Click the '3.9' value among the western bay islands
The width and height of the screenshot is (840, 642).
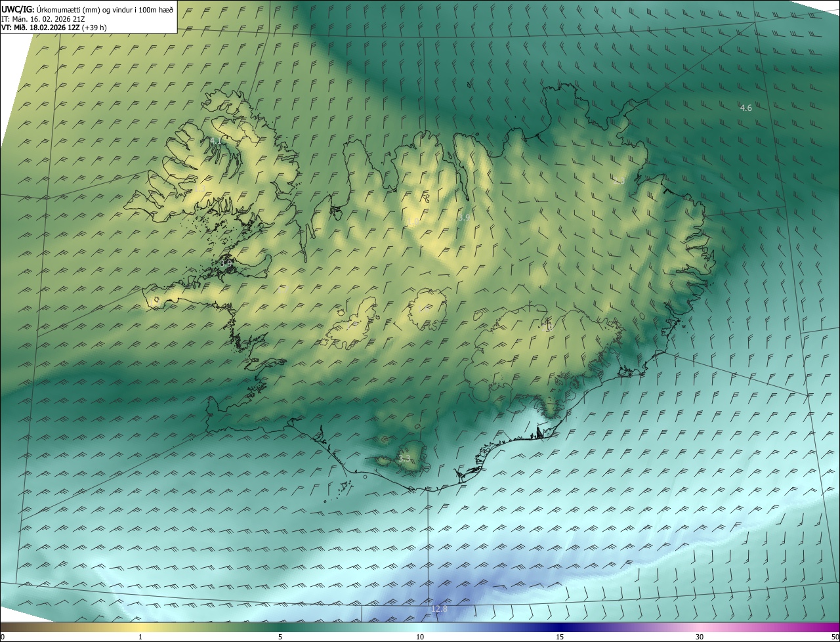tap(226, 263)
